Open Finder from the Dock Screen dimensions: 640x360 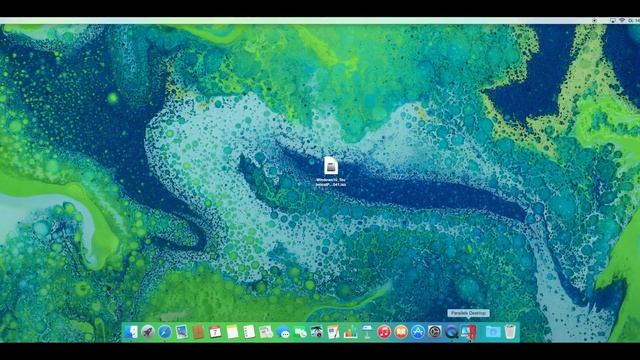131,332
